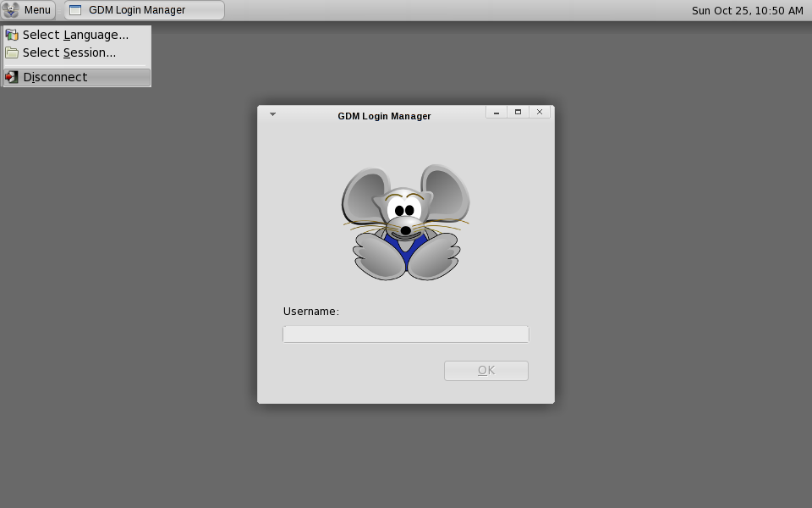Focus the Username input field

(406, 334)
